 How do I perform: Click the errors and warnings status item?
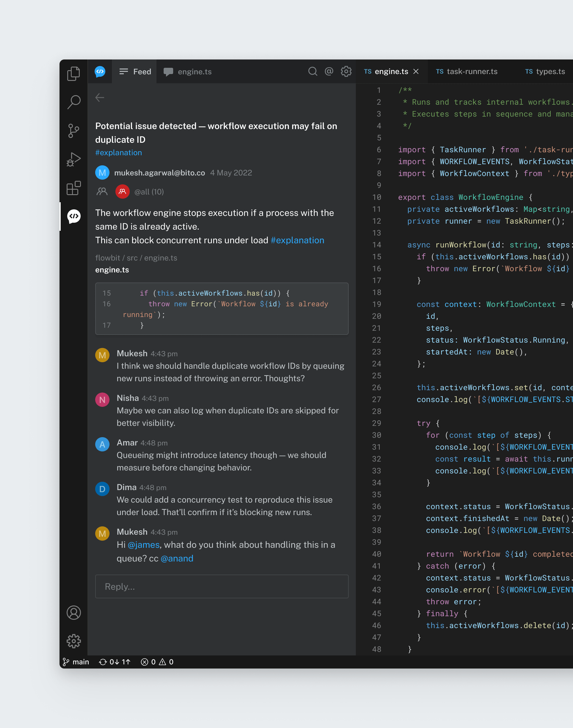coord(157,662)
